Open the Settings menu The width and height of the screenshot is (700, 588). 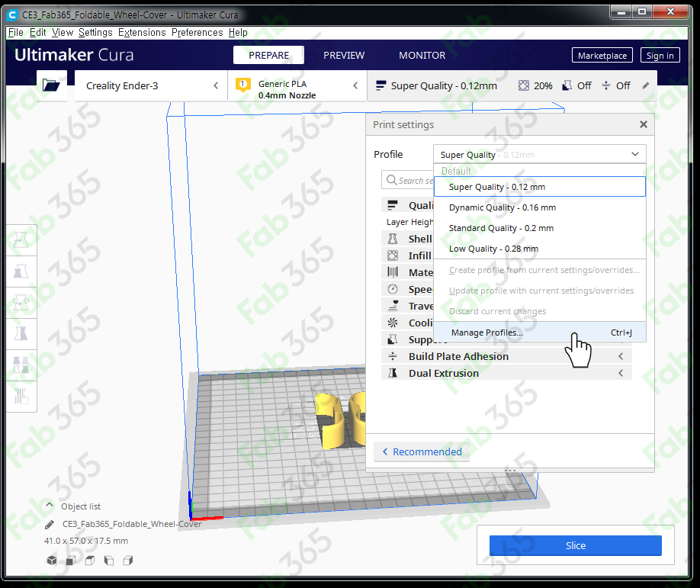pos(95,33)
